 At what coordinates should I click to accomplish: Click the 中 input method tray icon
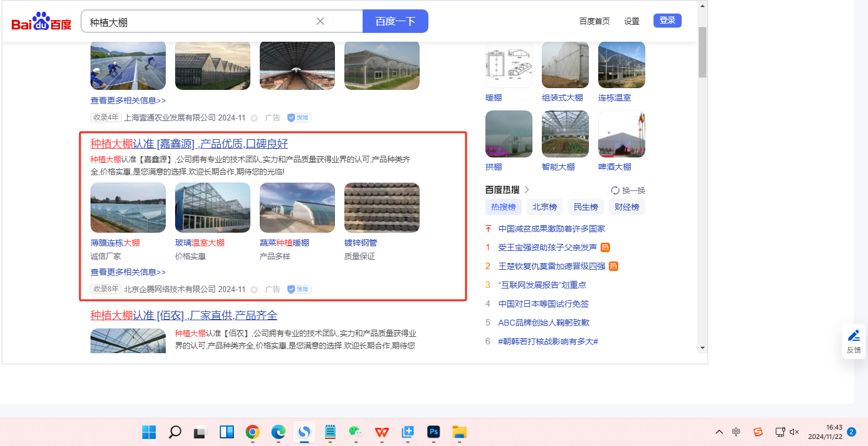736,432
